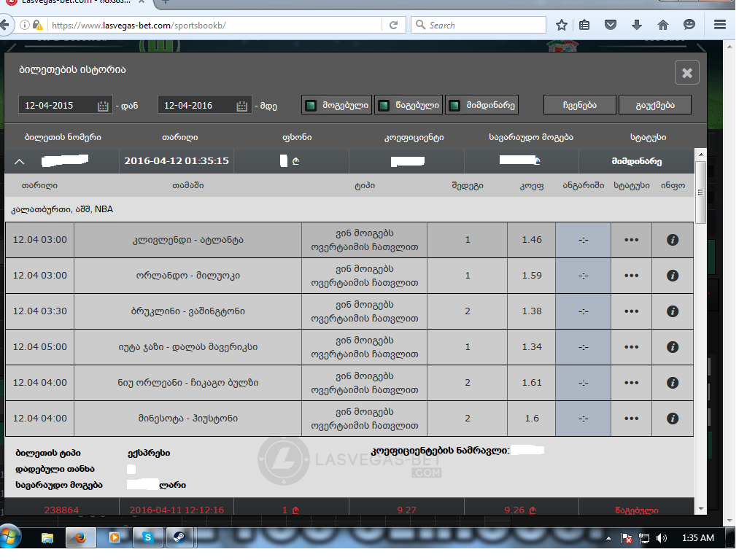The image size is (747, 560).
Task: Click the Firefox Search box
Action: (479, 26)
